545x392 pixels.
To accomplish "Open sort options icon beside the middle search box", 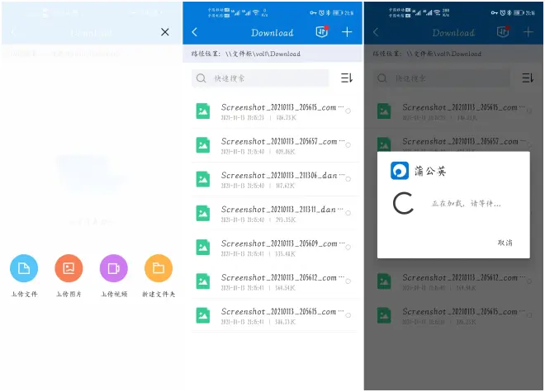I will point(347,78).
